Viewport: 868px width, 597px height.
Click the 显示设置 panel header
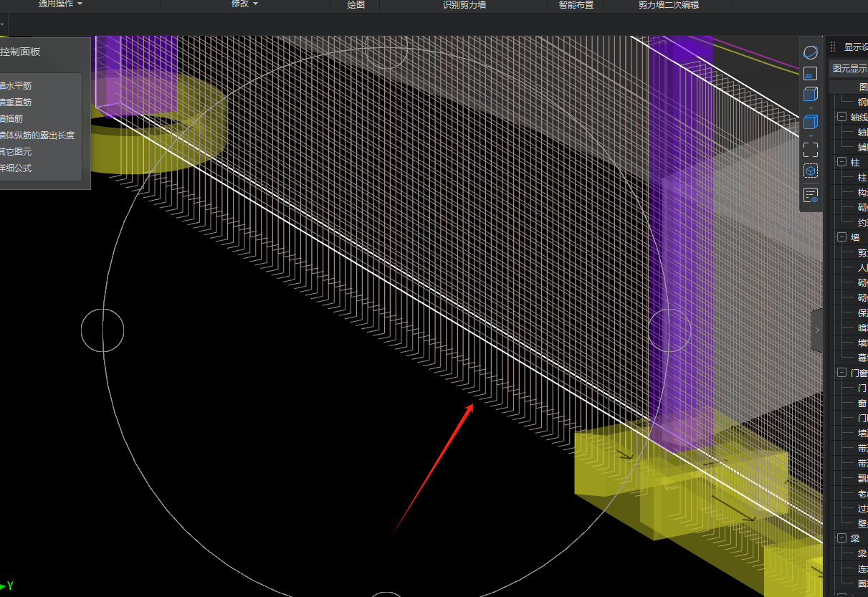pos(856,47)
